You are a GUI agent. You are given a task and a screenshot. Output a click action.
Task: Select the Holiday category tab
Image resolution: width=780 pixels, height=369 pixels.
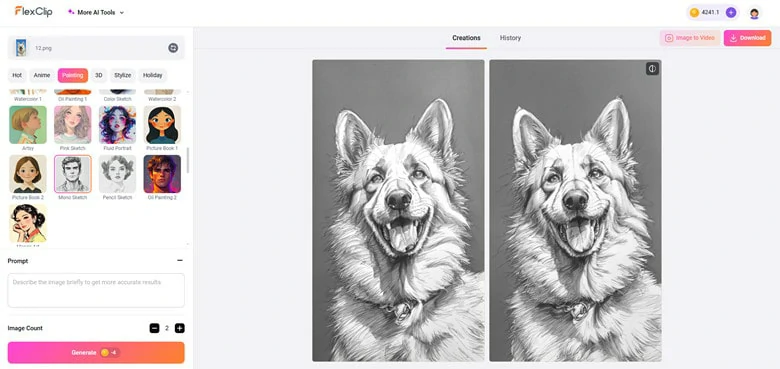pyautogui.click(x=153, y=75)
